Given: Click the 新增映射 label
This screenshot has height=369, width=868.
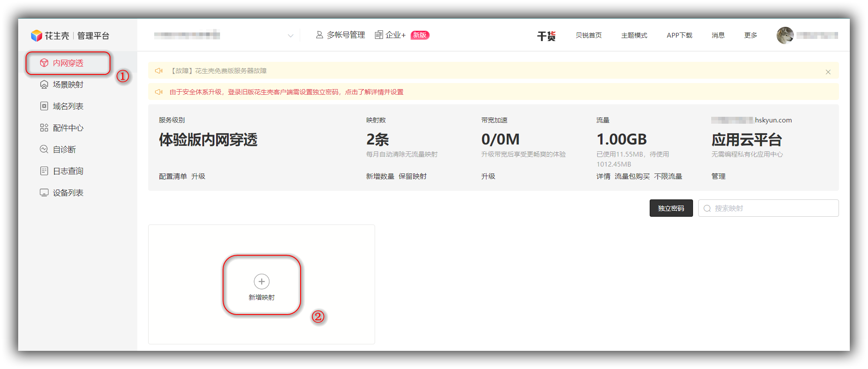Looking at the screenshot, I should tap(262, 297).
